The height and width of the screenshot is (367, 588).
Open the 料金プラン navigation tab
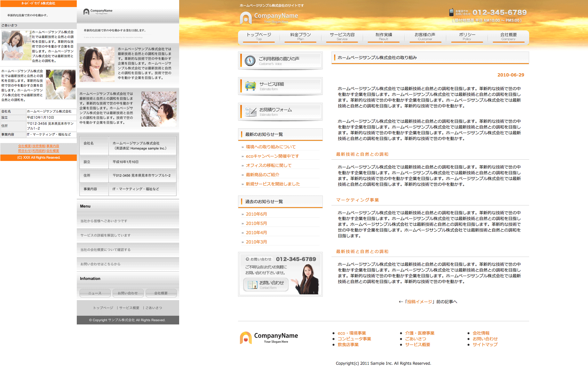(300, 36)
